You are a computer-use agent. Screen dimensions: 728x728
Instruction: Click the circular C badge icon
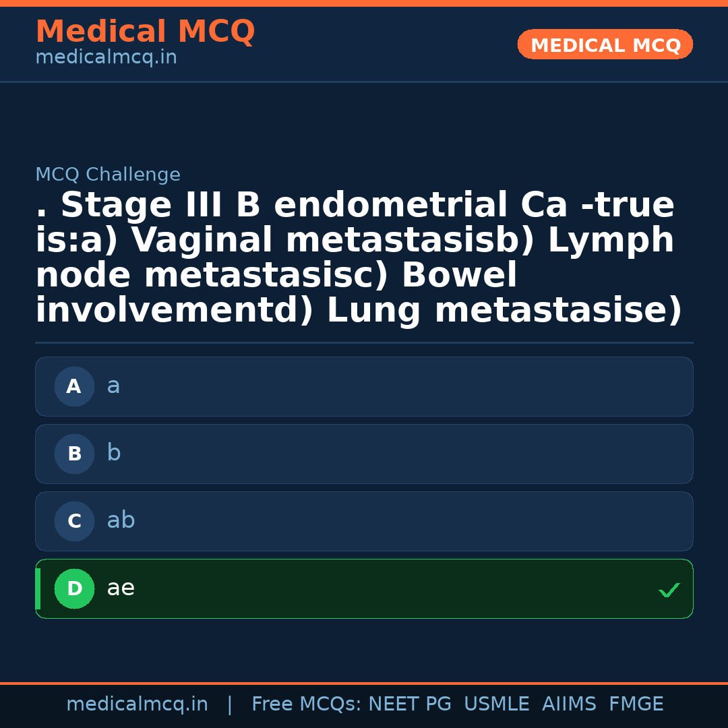point(74,521)
